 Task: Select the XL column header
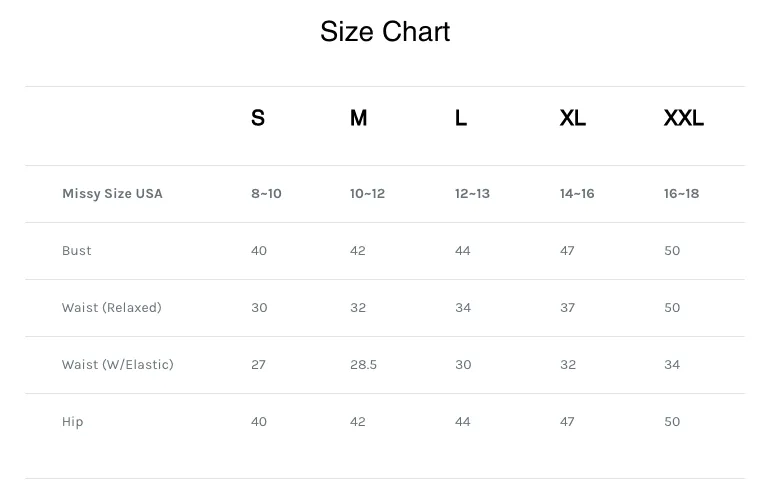tap(573, 118)
